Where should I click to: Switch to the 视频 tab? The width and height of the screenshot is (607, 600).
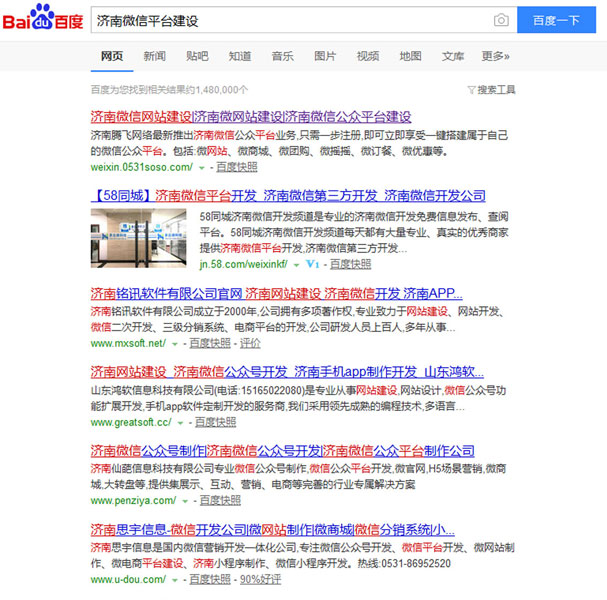click(x=368, y=57)
